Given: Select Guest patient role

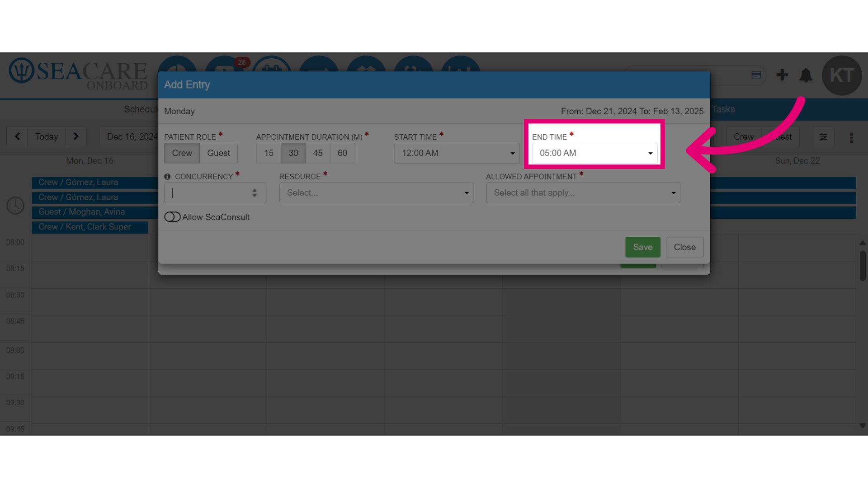Looking at the screenshot, I should 218,153.
